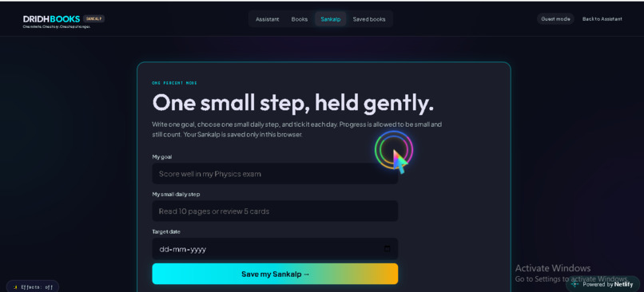This screenshot has height=292, width=644.
Task: Click the Target date label
Action: 166,231
